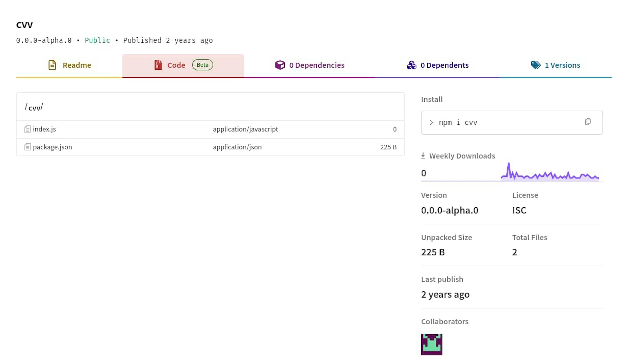Click the Beta badge on Code tab
Image resolution: width=629 pixels, height=364 pixels.
coord(202,65)
